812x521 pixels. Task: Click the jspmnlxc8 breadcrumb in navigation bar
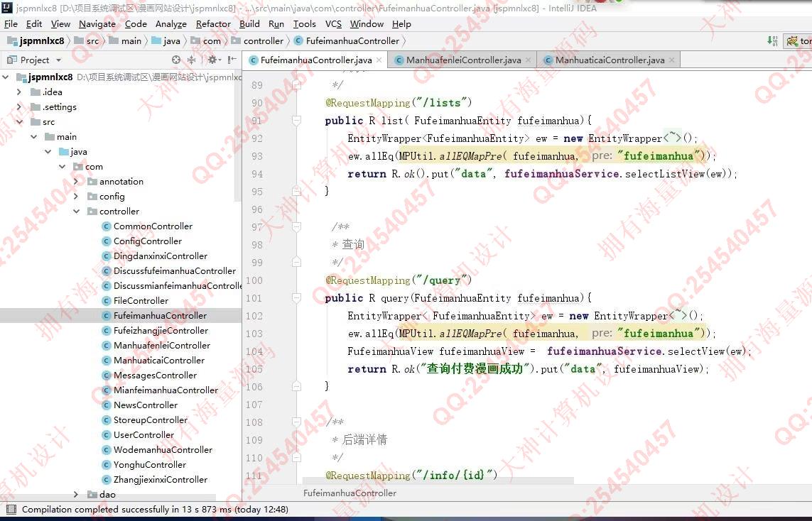pos(36,41)
